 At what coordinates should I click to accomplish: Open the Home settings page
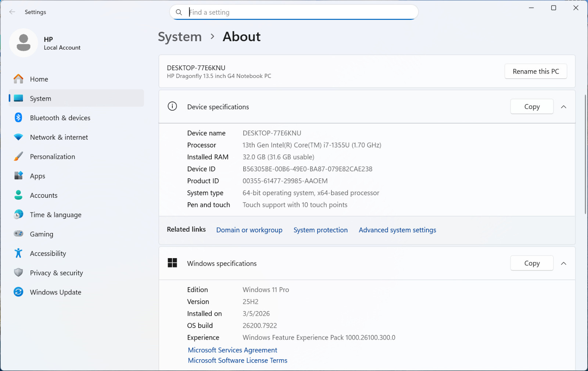tap(76, 79)
